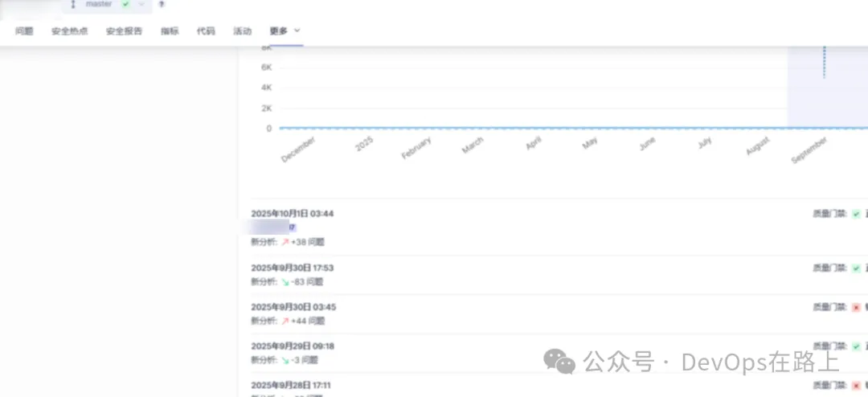Image resolution: width=868 pixels, height=397 pixels.
Task: Click quality gate passed icon for 9月29日 09:18
Action: 857,346
